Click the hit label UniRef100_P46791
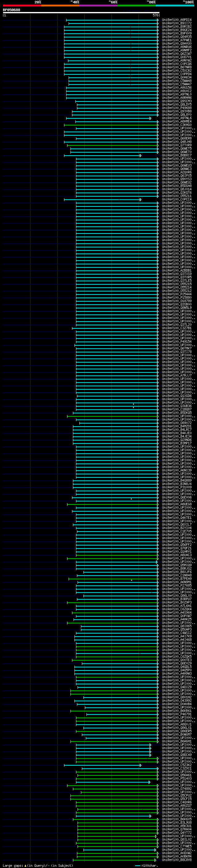Screen dimensions: 197x868 point(176,714)
